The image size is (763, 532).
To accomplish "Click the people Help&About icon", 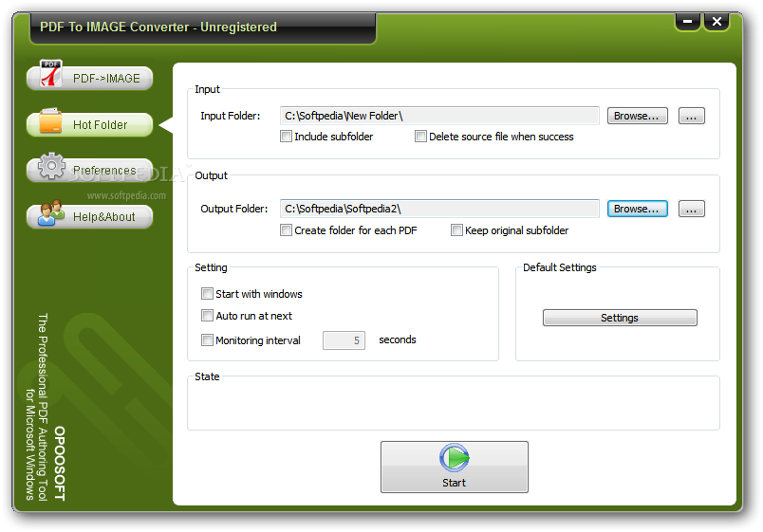I will [x=51, y=212].
